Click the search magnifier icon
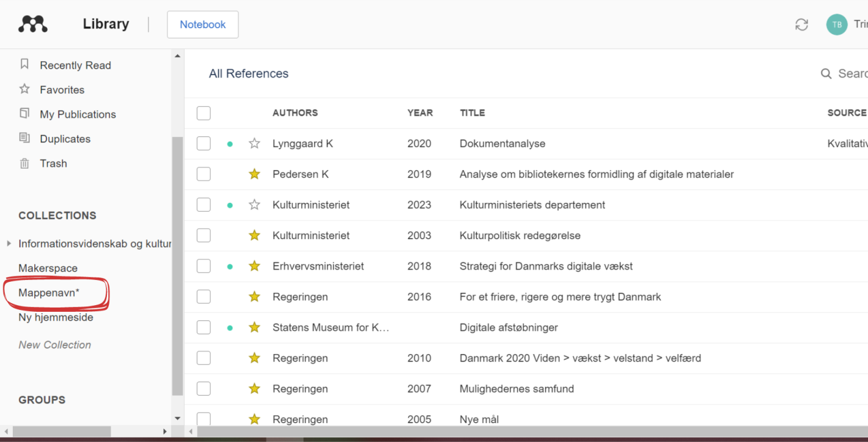 (x=826, y=74)
